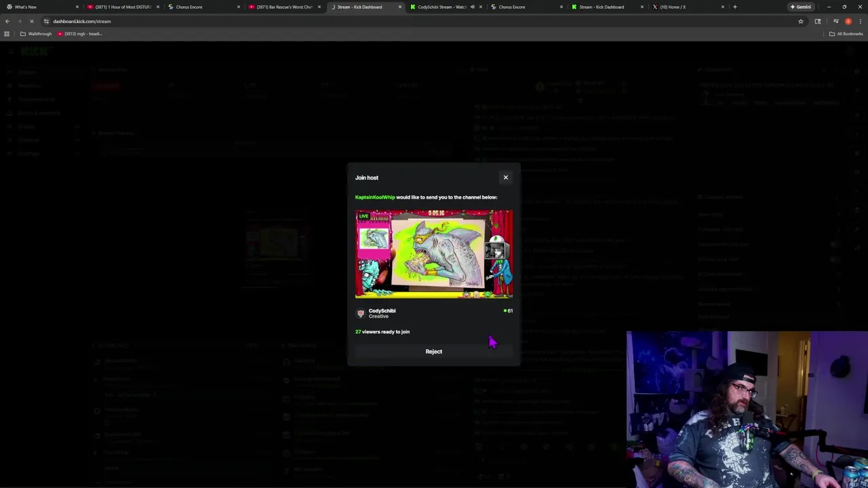Open a new browser tab

tap(735, 7)
